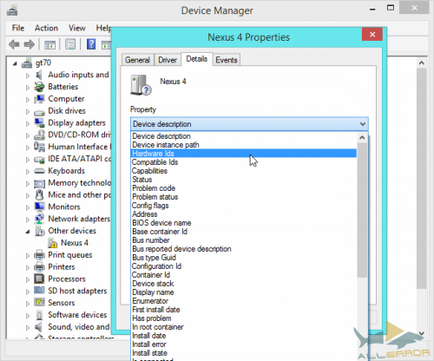Click the Disk drives icon

[39, 112]
